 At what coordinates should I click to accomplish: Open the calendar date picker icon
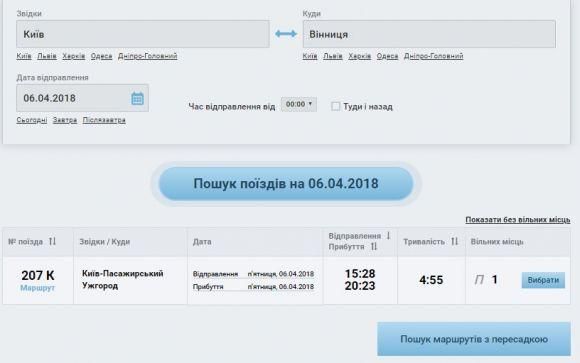137,98
